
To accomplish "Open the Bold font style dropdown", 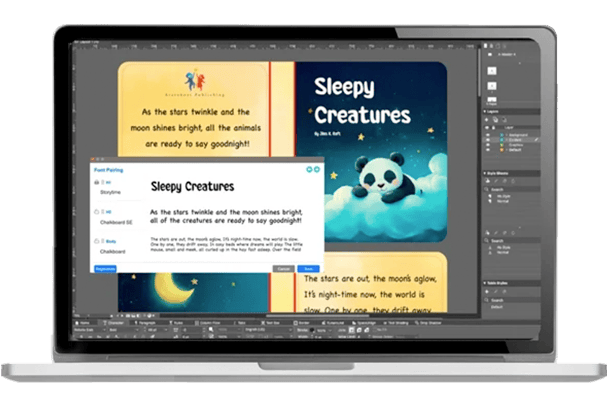I will pos(123,330).
